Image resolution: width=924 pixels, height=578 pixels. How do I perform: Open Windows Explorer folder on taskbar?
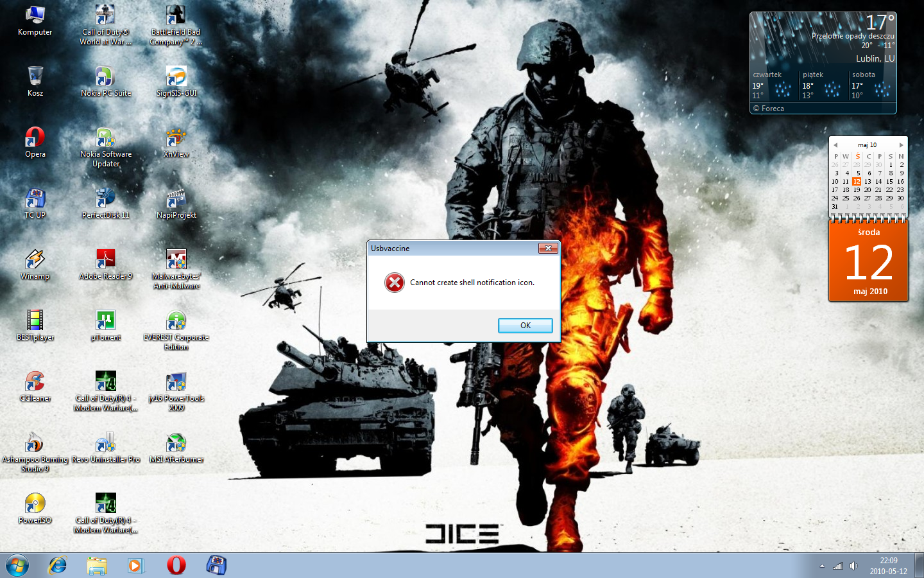pos(97,565)
